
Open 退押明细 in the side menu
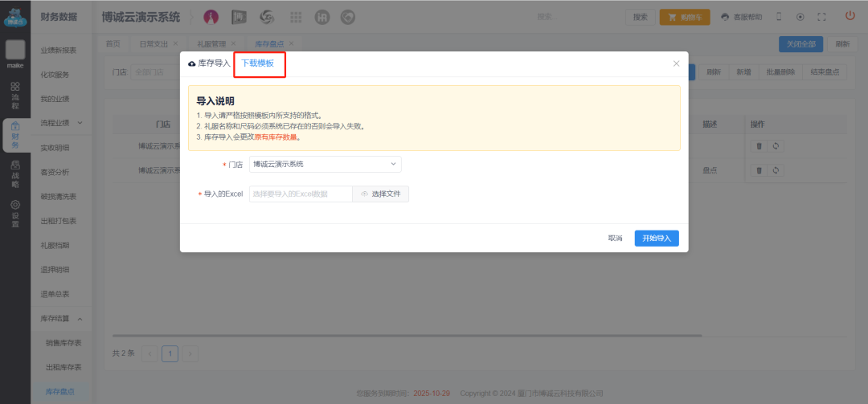click(55, 270)
